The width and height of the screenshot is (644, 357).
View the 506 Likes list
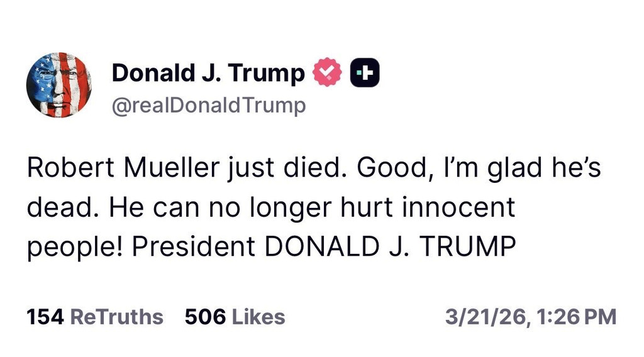235,317
